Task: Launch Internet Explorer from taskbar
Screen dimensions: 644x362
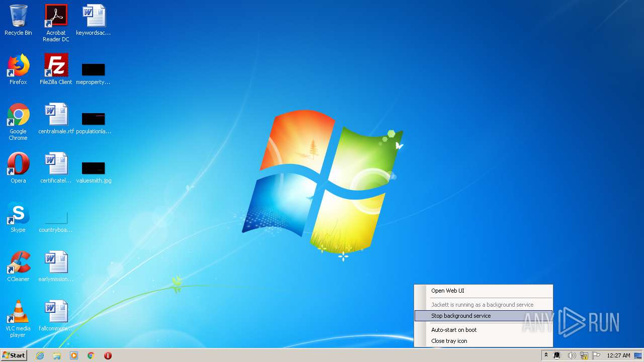Action: pos(40,355)
